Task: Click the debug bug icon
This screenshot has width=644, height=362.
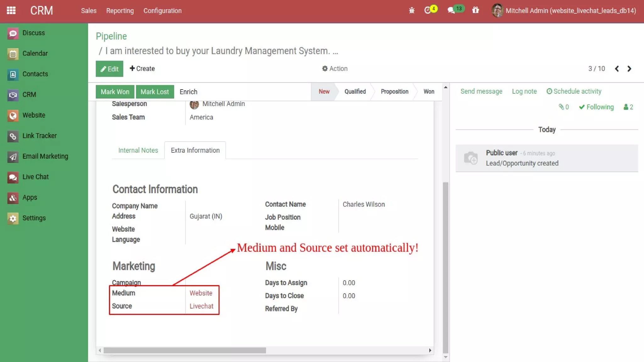Action: click(x=412, y=11)
